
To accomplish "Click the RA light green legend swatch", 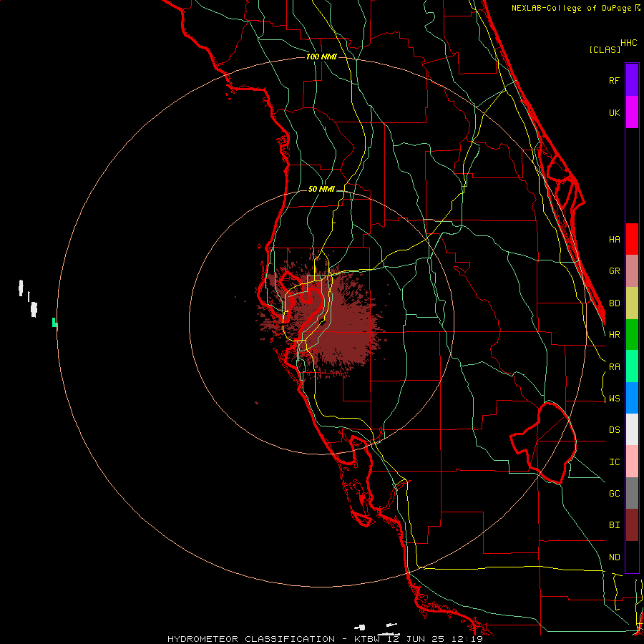I will tap(632, 366).
